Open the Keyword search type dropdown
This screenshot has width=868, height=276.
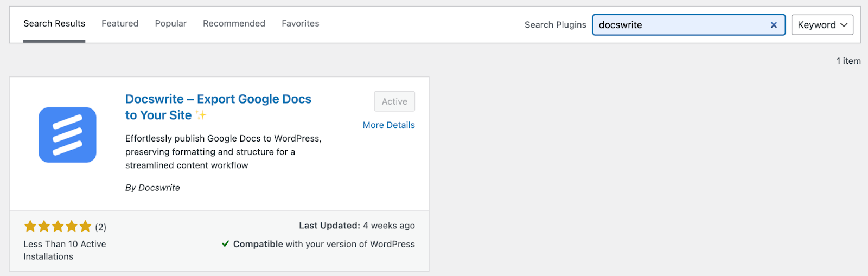822,25
